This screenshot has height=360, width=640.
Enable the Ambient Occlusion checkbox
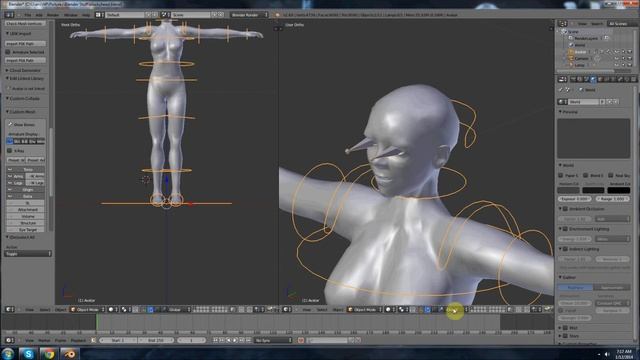click(x=566, y=209)
